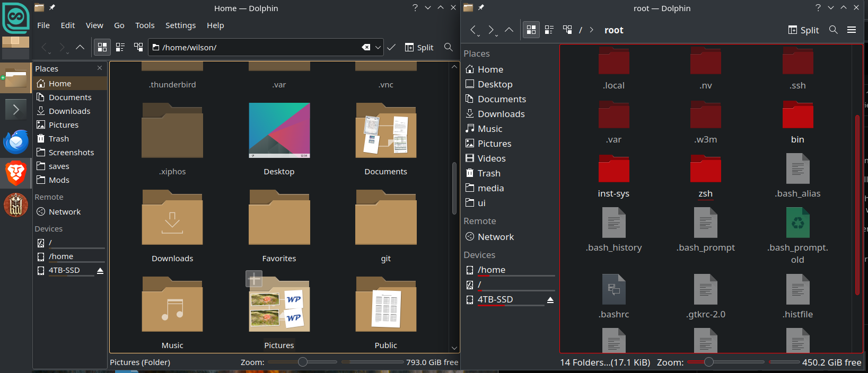
Task: Eject 4TB-SSD in Home window Places panel
Action: click(x=100, y=270)
